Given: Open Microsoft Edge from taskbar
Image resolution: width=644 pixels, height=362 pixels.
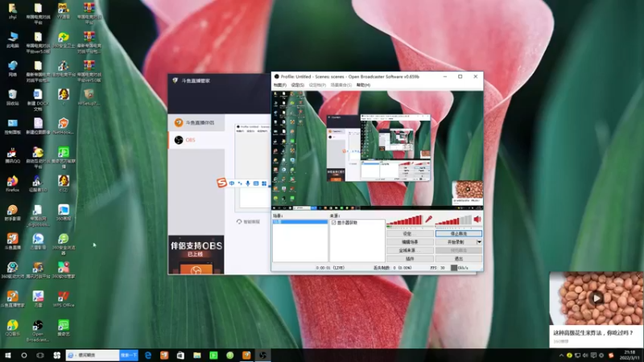Looking at the screenshot, I should click(x=148, y=356).
